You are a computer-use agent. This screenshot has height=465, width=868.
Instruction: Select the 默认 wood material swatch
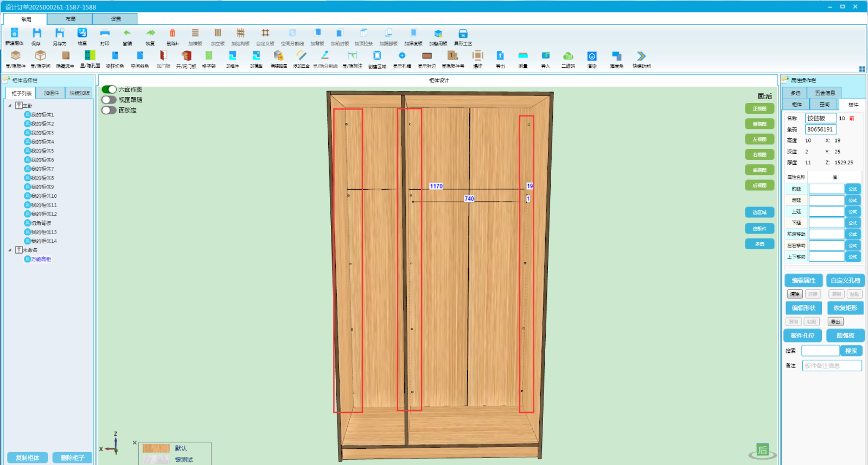click(156, 448)
